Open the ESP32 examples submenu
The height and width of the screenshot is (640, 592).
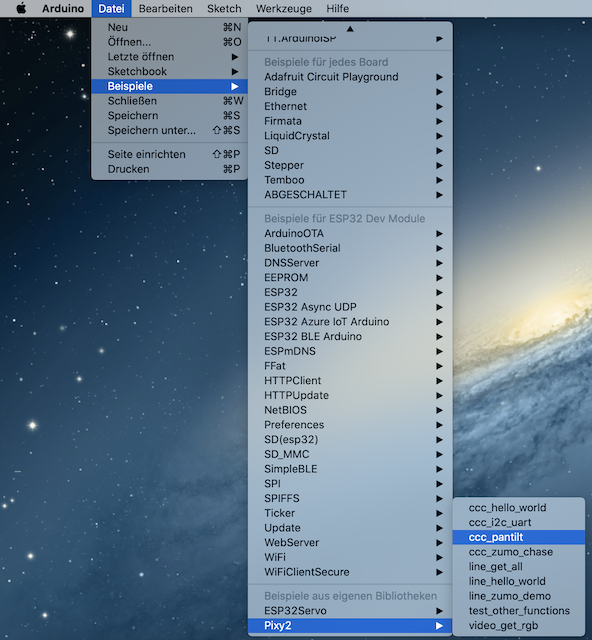pyautogui.click(x=350, y=292)
